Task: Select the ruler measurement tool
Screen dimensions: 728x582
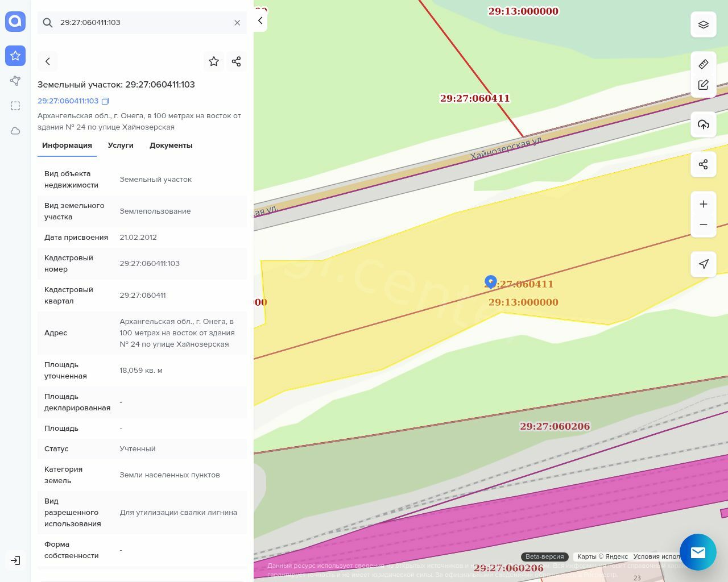Action: [x=703, y=64]
